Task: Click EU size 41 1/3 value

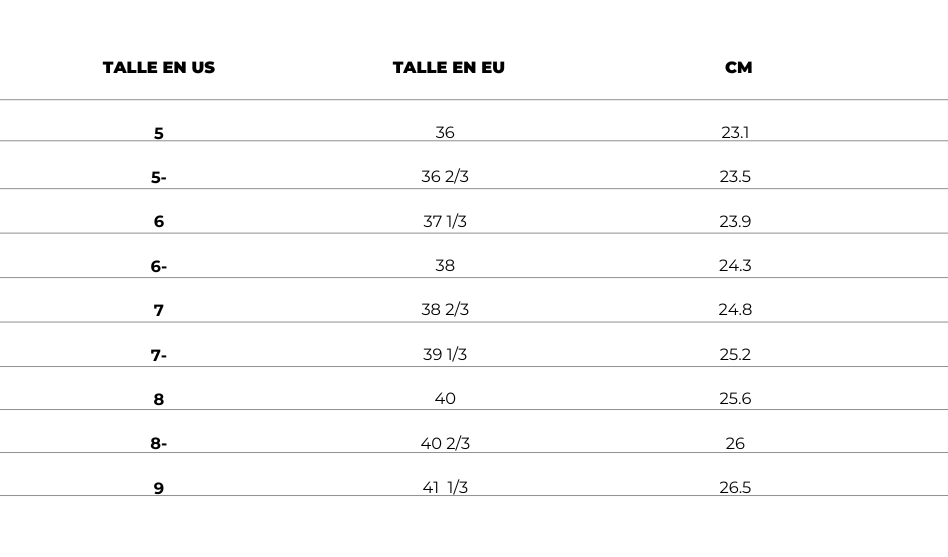Action: pyautogui.click(x=445, y=487)
